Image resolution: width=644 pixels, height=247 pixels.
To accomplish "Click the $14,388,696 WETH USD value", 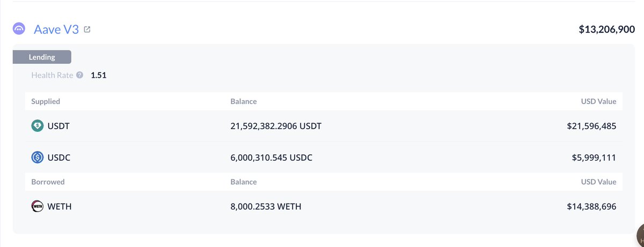I will pyautogui.click(x=591, y=206).
